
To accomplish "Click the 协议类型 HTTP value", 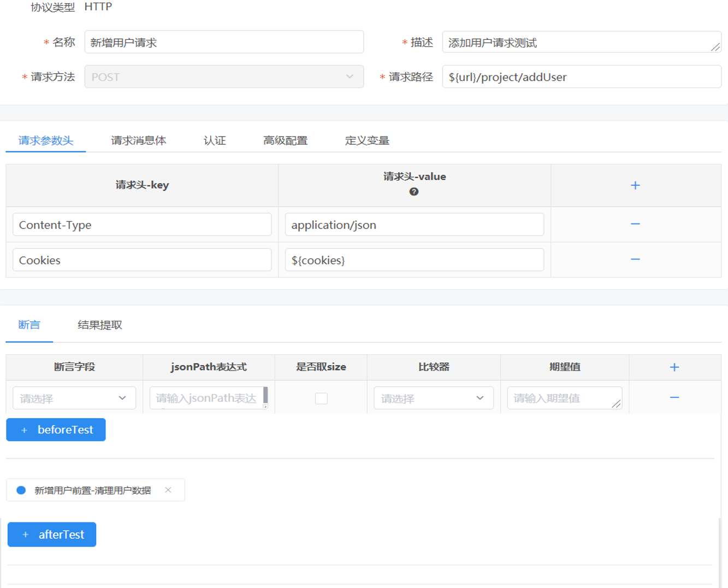I will tap(98, 7).
